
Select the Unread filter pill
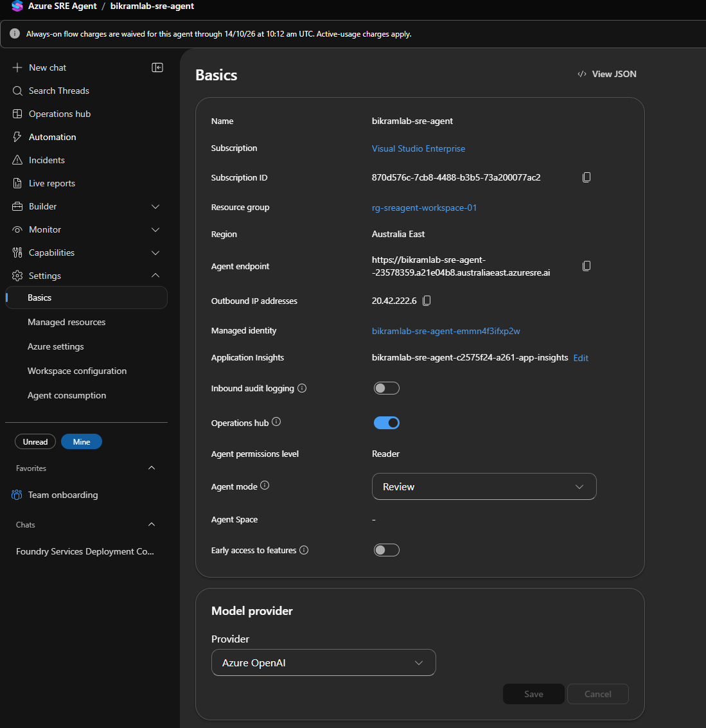[x=35, y=442]
